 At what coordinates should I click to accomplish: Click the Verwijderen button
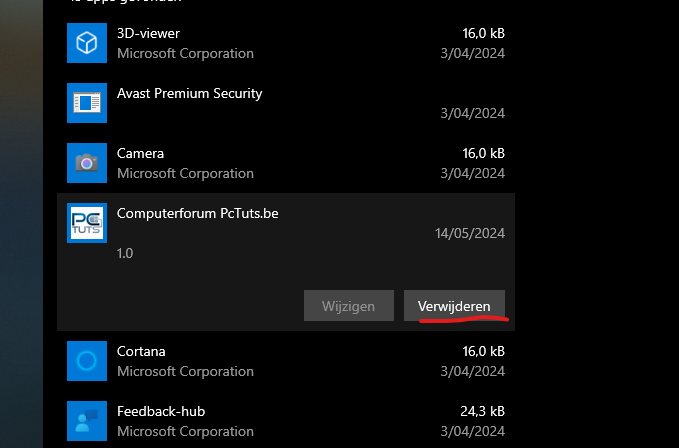coord(454,306)
